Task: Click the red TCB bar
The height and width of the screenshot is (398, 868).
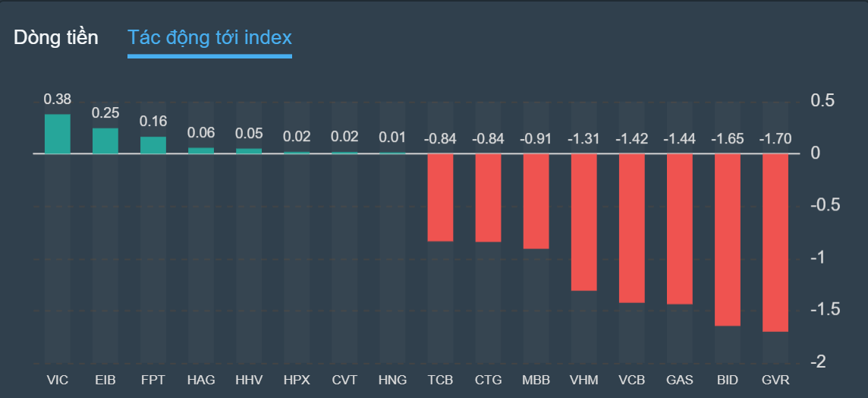Action: 440,197
